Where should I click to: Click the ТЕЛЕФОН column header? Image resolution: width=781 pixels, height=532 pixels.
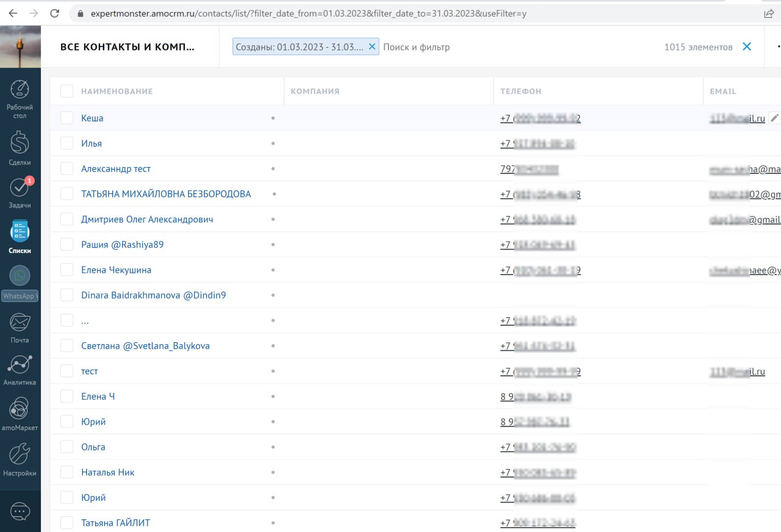coord(520,92)
